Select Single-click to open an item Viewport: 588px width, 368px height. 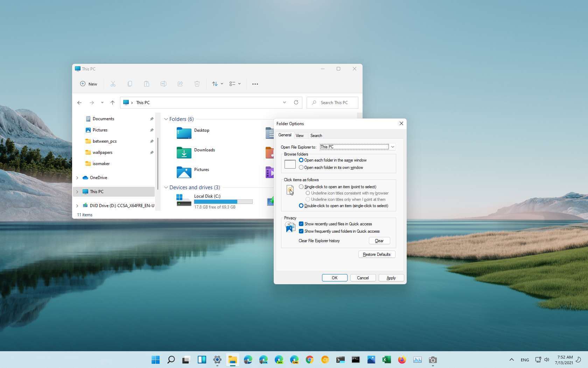pos(301,186)
